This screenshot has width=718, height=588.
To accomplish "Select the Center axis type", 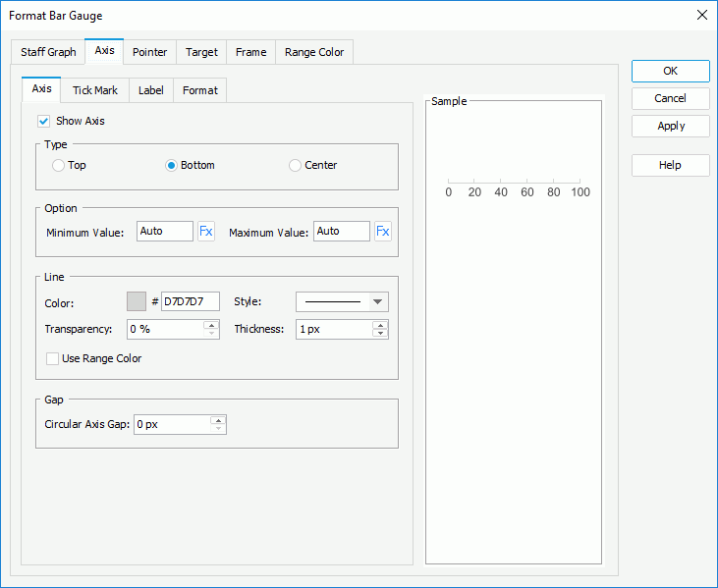I will click(x=295, y=165).
